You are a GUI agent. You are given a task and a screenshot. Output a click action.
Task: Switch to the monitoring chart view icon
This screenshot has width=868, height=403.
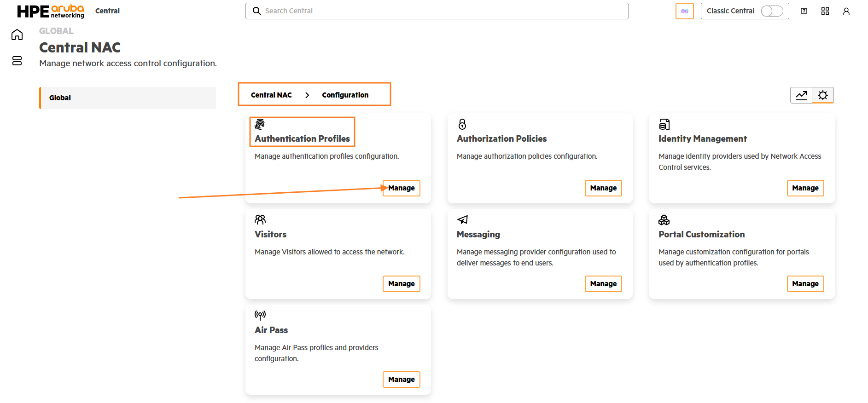point(801,95)
